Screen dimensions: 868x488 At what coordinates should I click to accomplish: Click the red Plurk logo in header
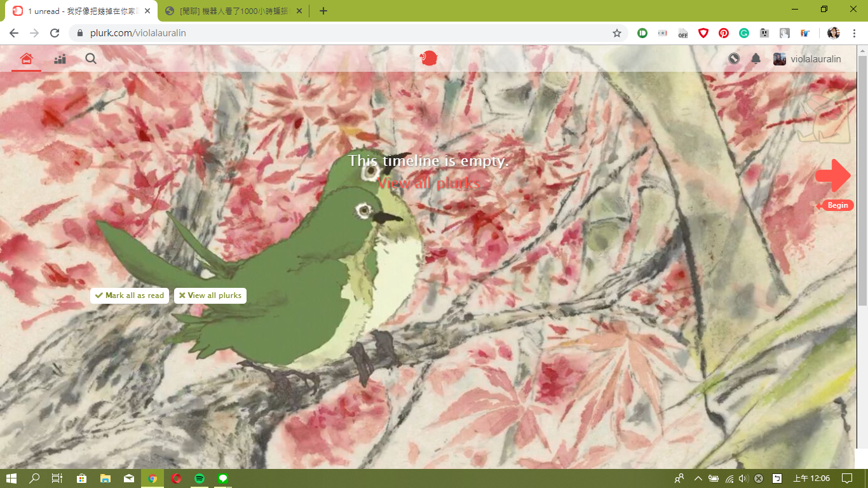(x=429, y=58)
